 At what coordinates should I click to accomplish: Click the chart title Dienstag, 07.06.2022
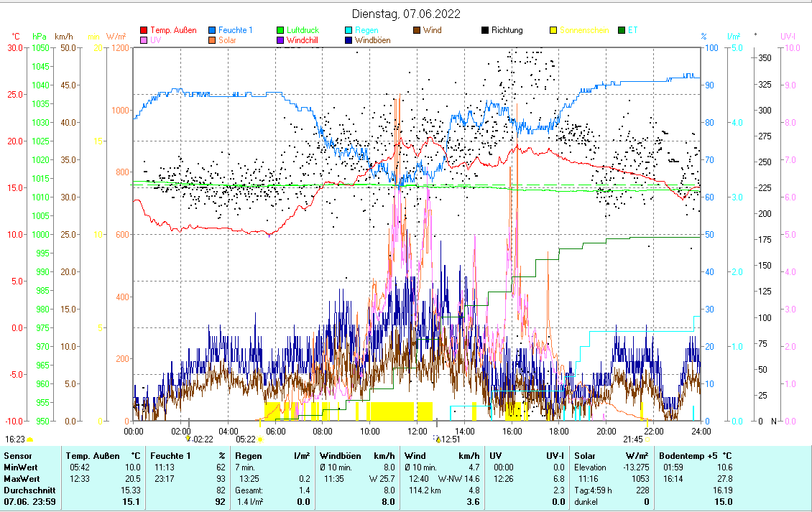pos(406,14)
